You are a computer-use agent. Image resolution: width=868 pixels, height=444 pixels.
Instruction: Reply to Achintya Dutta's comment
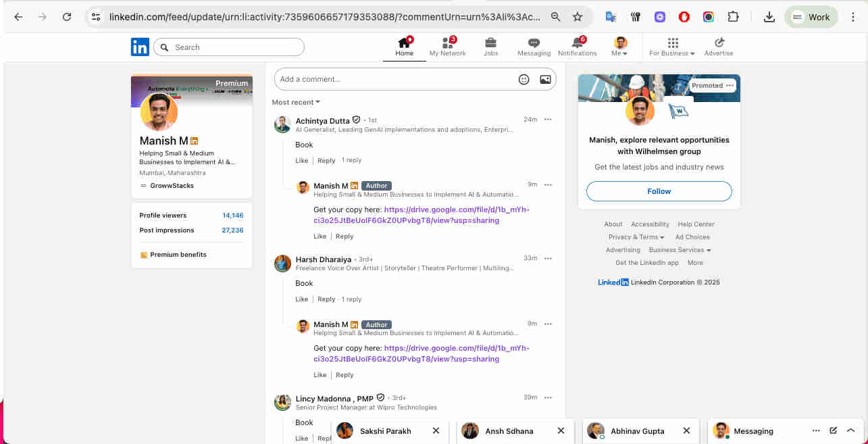point(326,160)
